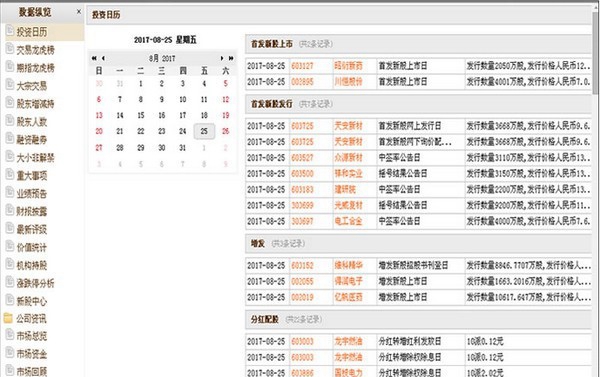Open 新股中心 in the sidebar
The image size is (600, 377).
coord(32,301)
